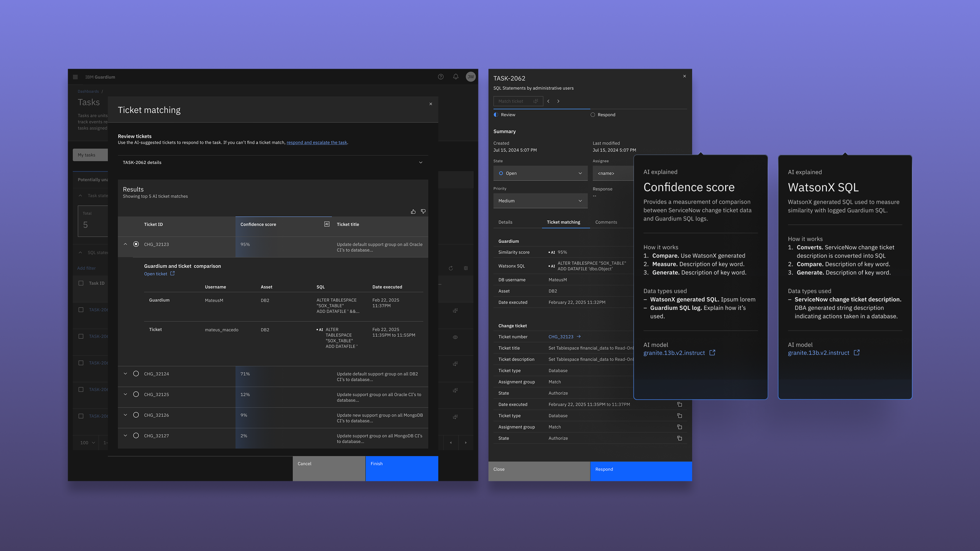Select the CHG_32123 radio button
Image resolution: width=980 pixels, height=551 pixels.
(136, 244)
